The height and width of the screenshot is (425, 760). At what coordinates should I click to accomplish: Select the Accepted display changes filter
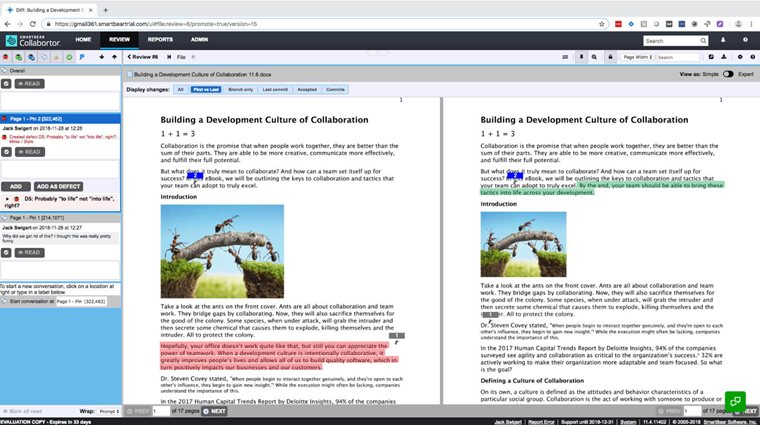tap(307, 90)
